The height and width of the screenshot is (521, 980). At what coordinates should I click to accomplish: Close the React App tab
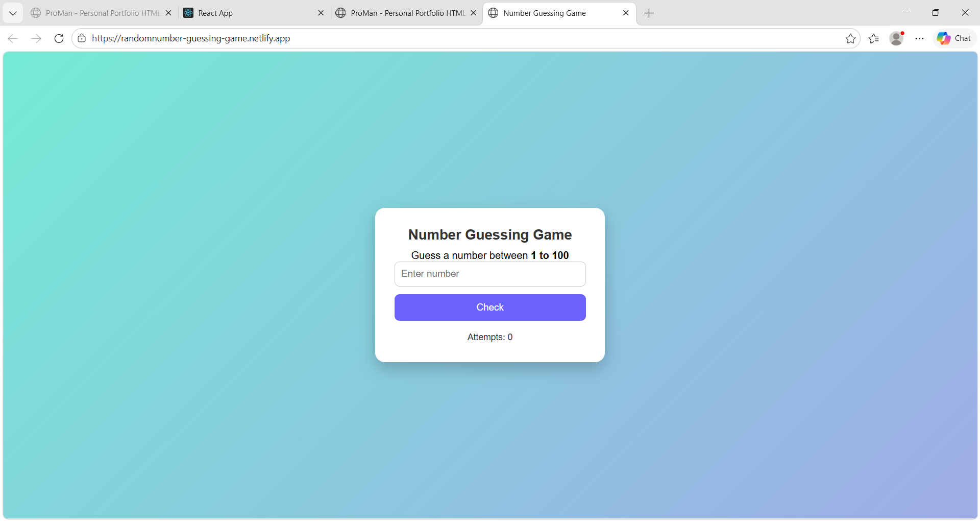[321, 13]
